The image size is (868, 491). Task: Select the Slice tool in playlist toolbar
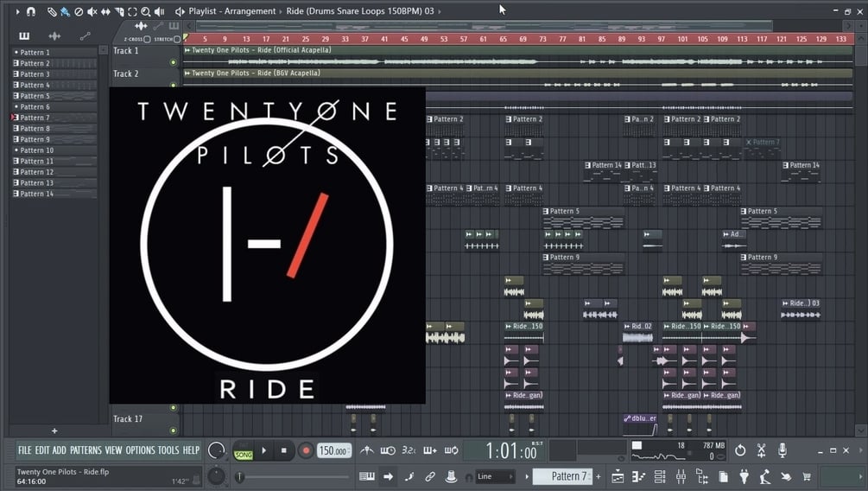[119, 11]
